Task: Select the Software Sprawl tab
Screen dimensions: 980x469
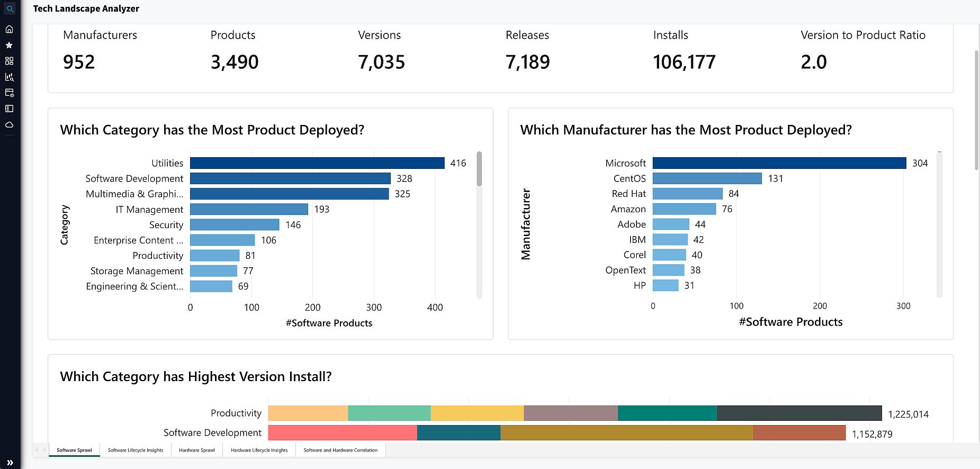Action: (74, 450)
